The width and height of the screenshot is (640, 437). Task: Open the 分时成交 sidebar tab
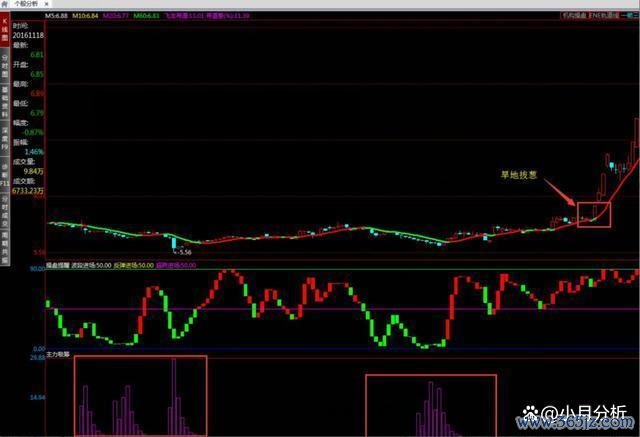5,211
